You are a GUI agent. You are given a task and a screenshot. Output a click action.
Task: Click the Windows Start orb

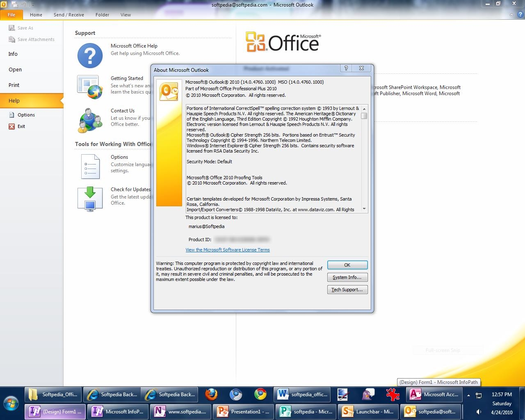click(11, 402)
